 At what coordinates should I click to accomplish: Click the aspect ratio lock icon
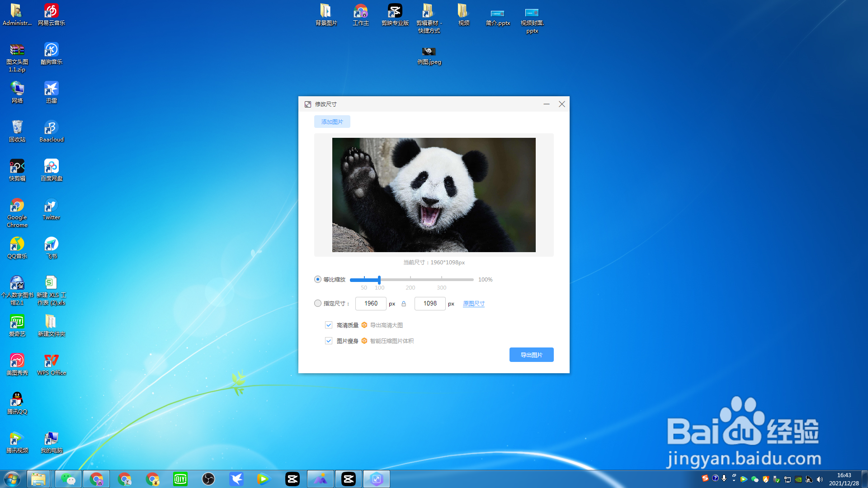point(404,304)
